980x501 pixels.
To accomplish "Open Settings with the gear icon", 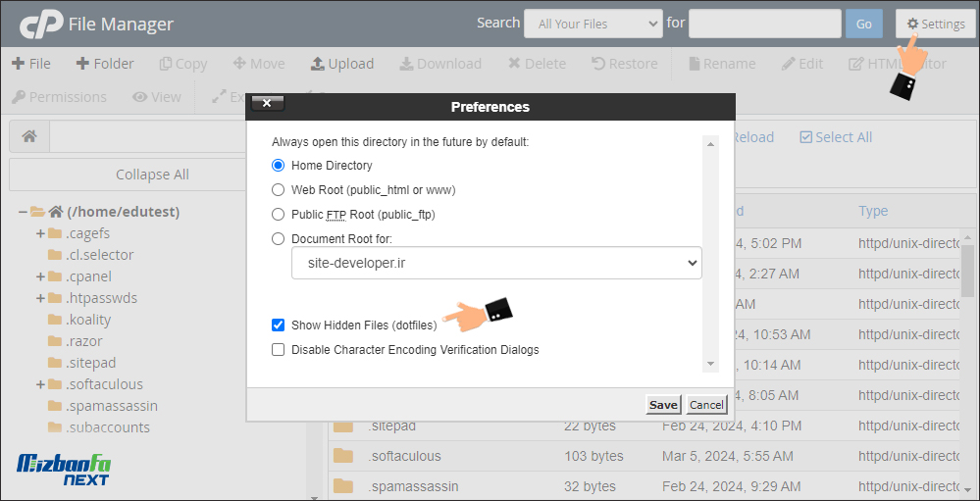I will (x=936, y=24).
